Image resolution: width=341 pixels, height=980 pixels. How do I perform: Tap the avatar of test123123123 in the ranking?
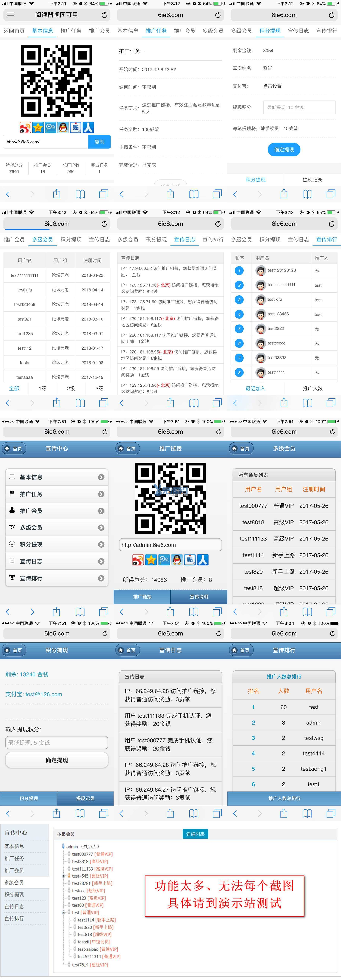click(261, 271)
